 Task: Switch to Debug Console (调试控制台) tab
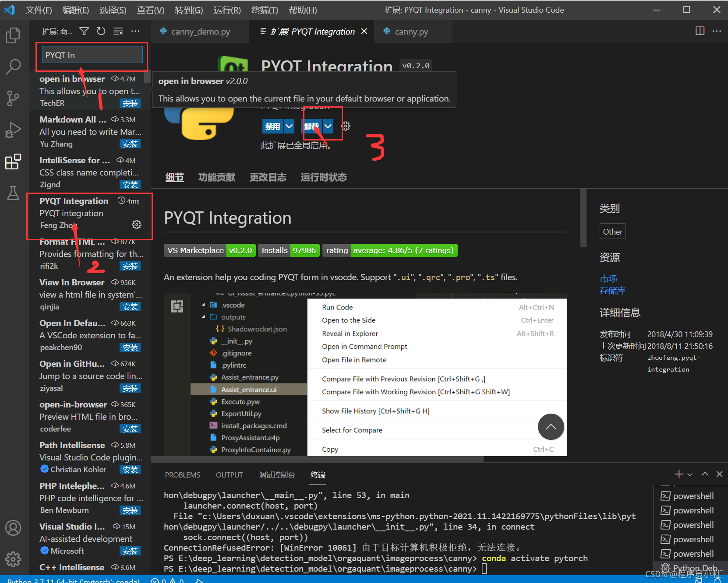pos(277,475)
